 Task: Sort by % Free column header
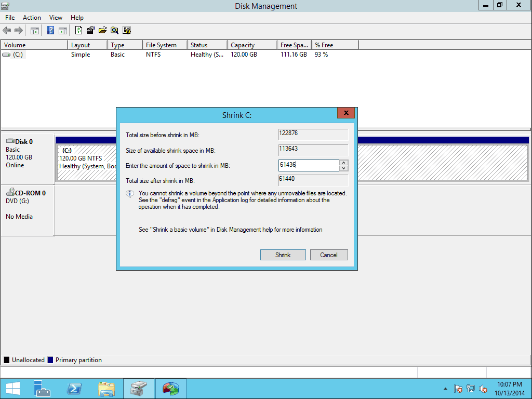[x=335, y=45]
